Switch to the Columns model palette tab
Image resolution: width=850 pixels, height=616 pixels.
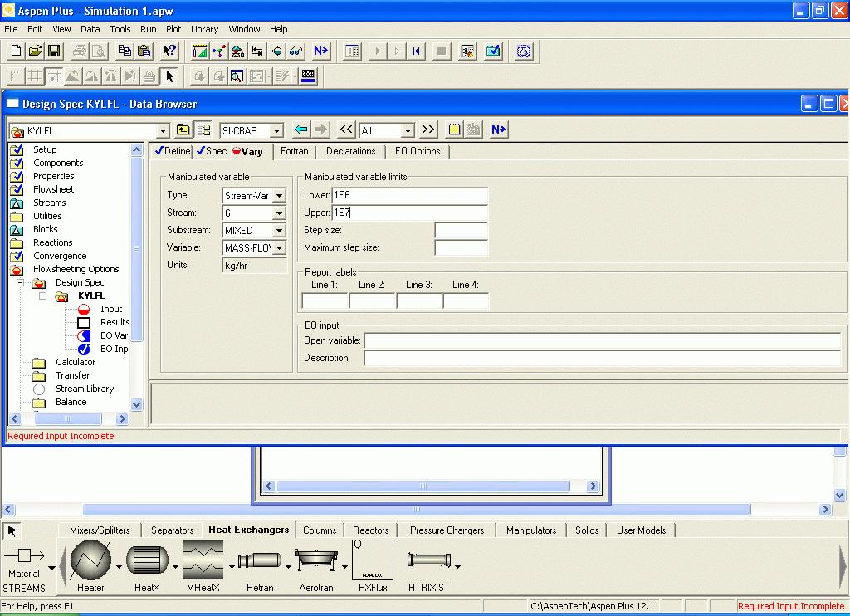click(320, 530)
